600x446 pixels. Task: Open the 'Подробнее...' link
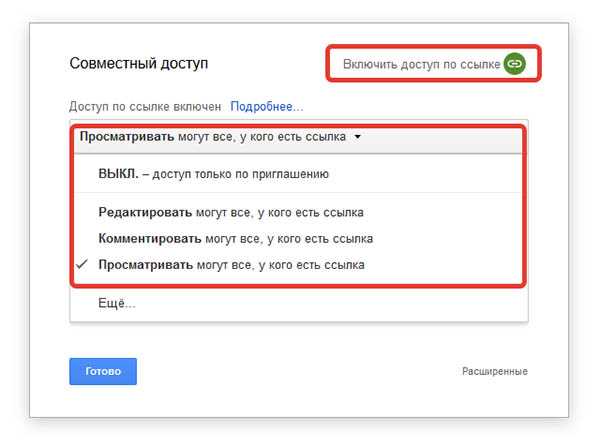(267, 106)
